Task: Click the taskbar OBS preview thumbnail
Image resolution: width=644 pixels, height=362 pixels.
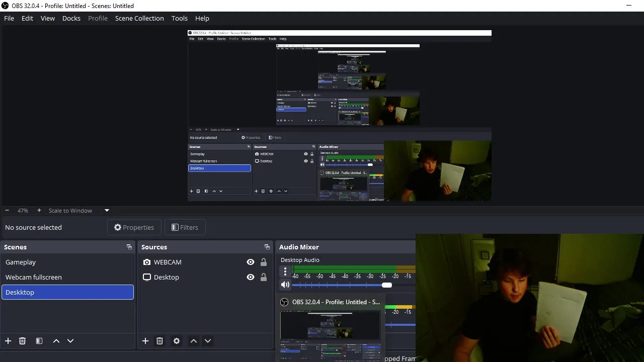Action: click(x=330, y=335)
